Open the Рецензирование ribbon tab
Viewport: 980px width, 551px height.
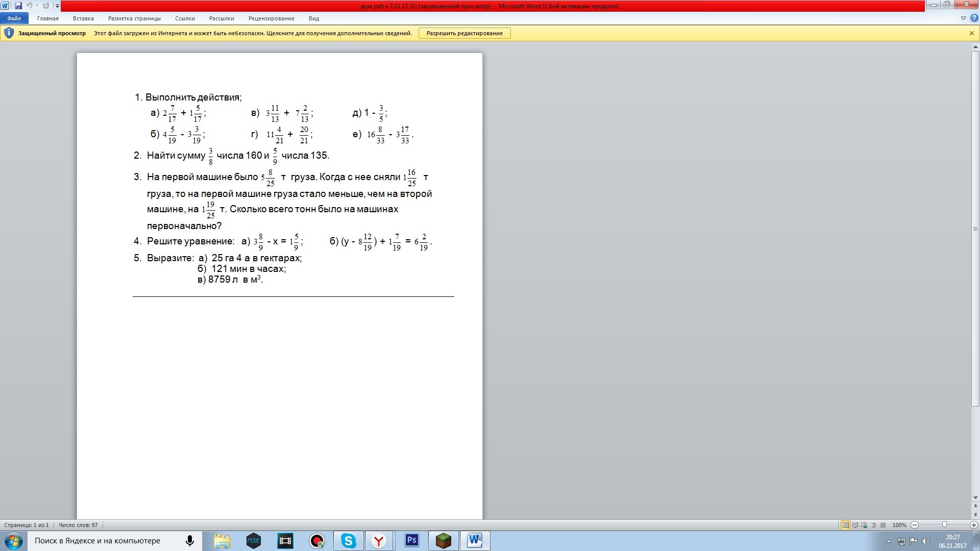271,18
